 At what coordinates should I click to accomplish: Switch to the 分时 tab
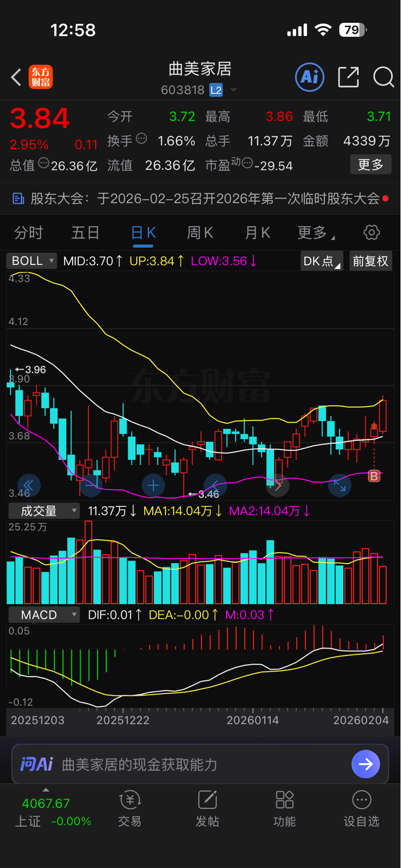click(x=28, y=233)
